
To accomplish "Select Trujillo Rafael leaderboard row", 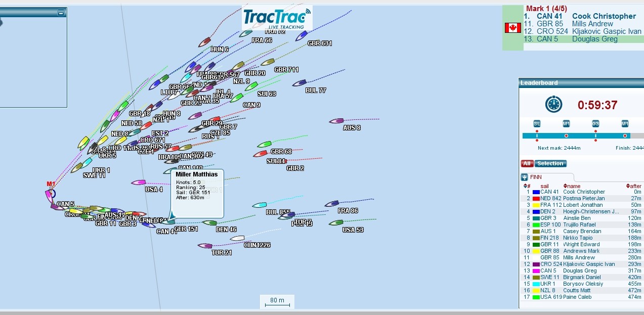I will [x=581, y=225].
